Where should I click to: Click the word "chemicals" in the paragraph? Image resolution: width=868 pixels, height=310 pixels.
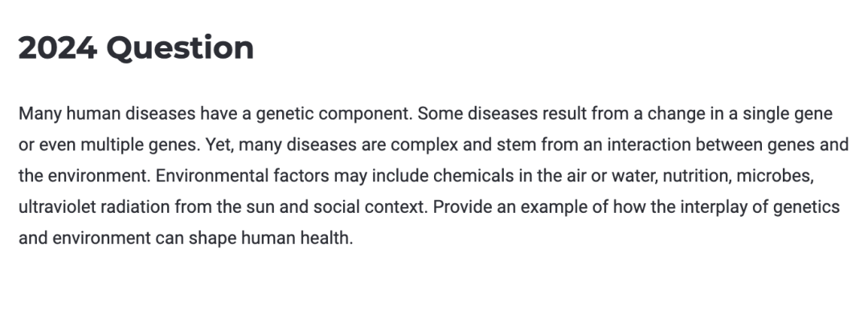coord(474,176)
